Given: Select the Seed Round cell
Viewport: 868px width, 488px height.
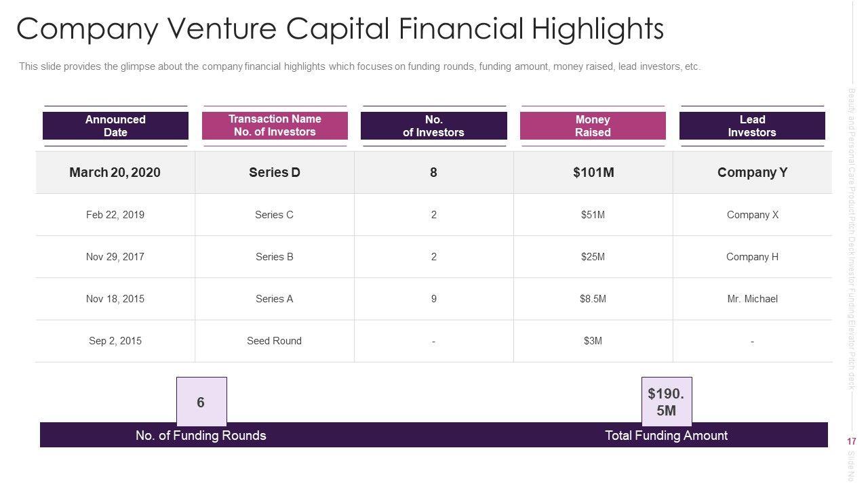Looking at the screenshot, I should (x=275, y=341).
